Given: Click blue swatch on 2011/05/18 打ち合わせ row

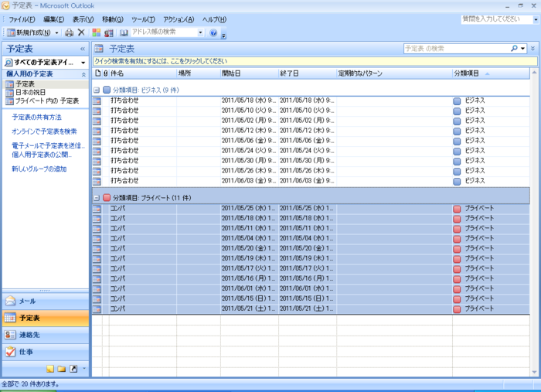Looking at the screenshot, I should 457,101.
